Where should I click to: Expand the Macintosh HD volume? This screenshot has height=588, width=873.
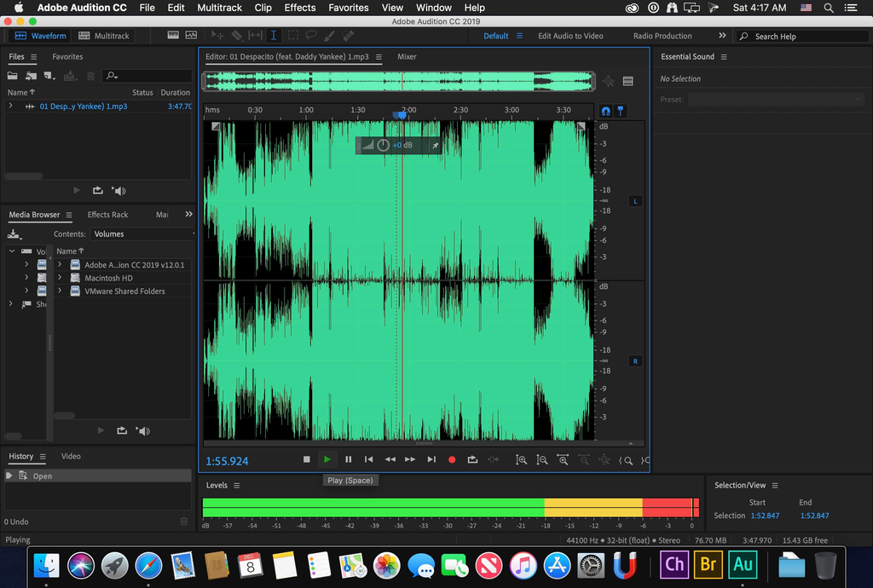(x=60, y=278)
